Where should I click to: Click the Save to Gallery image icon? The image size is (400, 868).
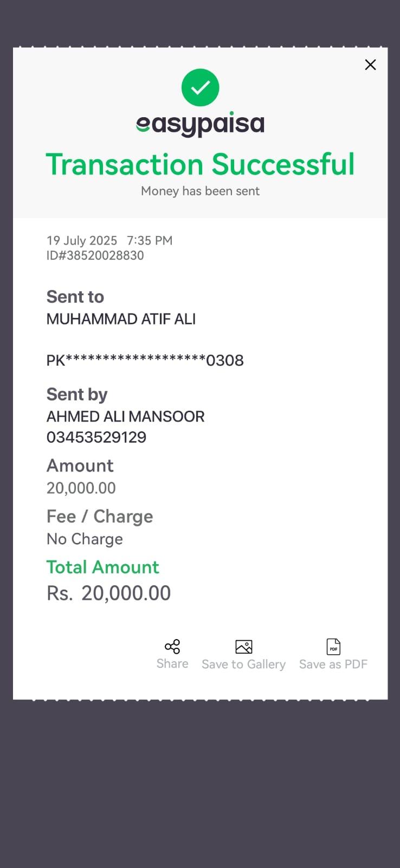(x=244, y=646)
